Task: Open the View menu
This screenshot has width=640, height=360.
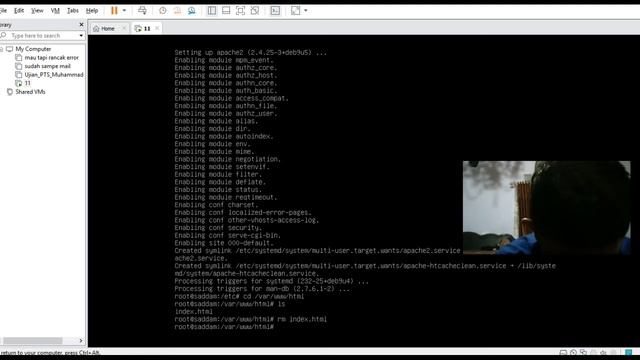Action: tap(37, 11)
